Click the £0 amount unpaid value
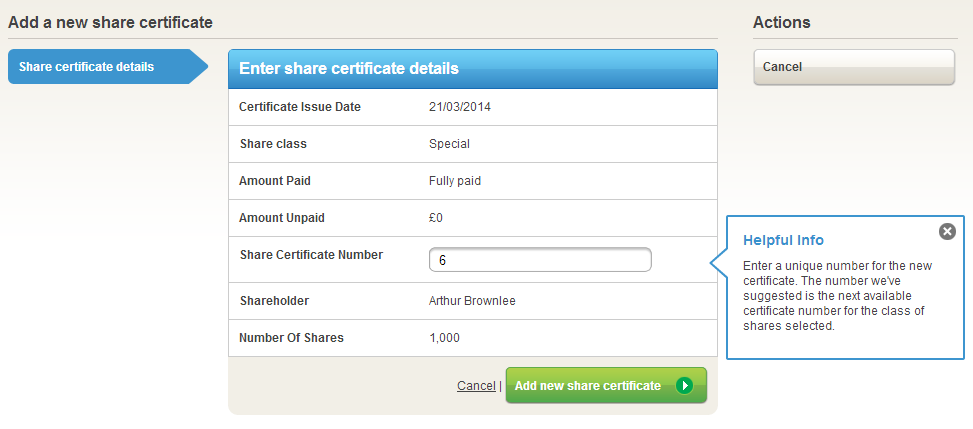This screenshot has width=973, height=429. point(435,218)
